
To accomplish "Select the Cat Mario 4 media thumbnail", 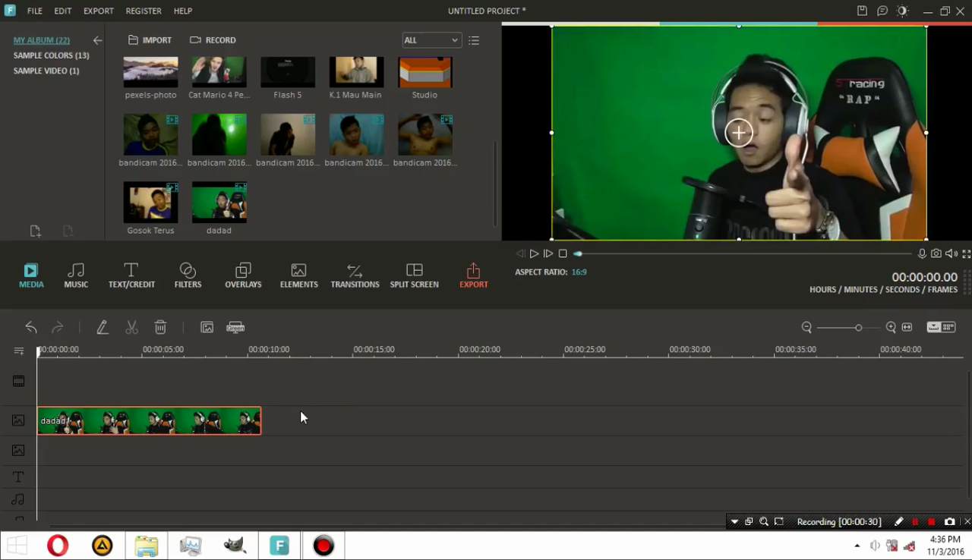I will coord(219,73).
